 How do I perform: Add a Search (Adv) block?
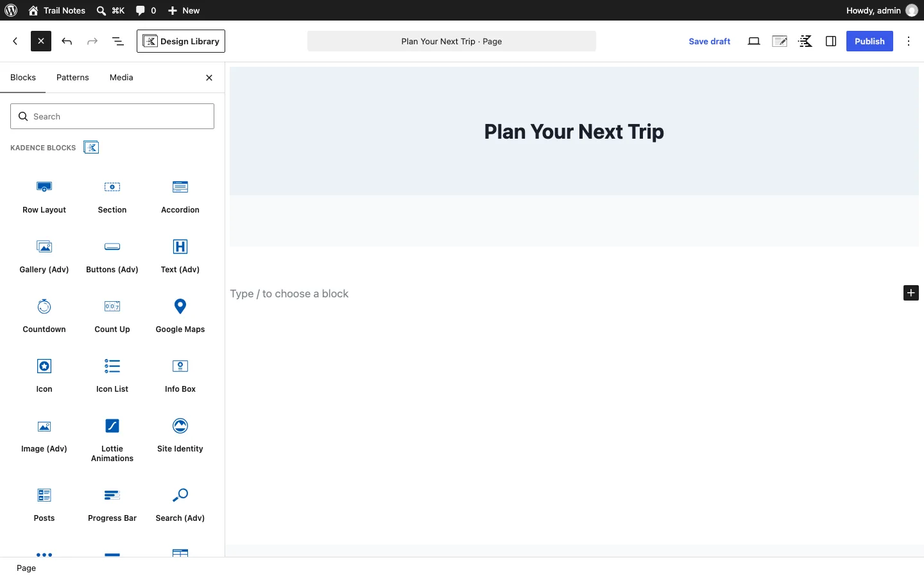(180, 505)
